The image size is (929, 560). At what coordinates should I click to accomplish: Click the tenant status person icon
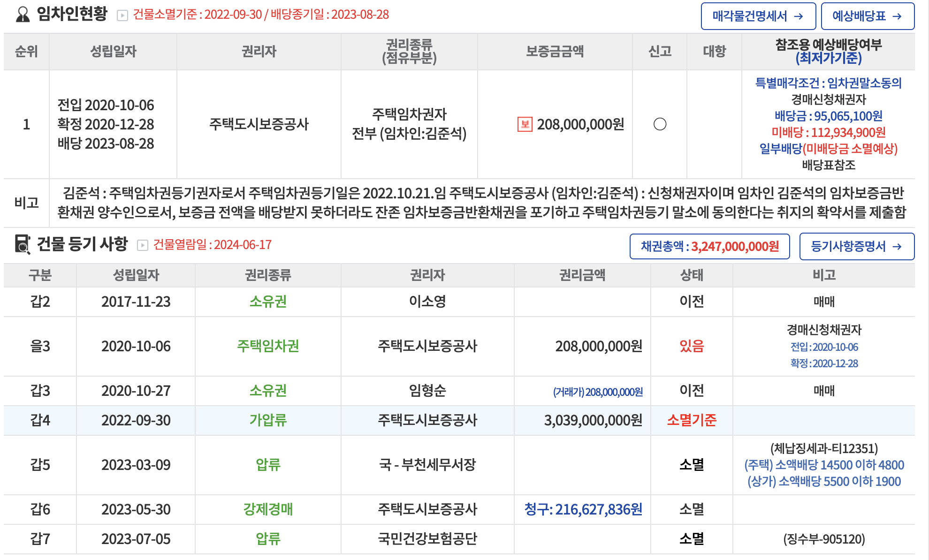pyautogui.click(x=22, y=14)
